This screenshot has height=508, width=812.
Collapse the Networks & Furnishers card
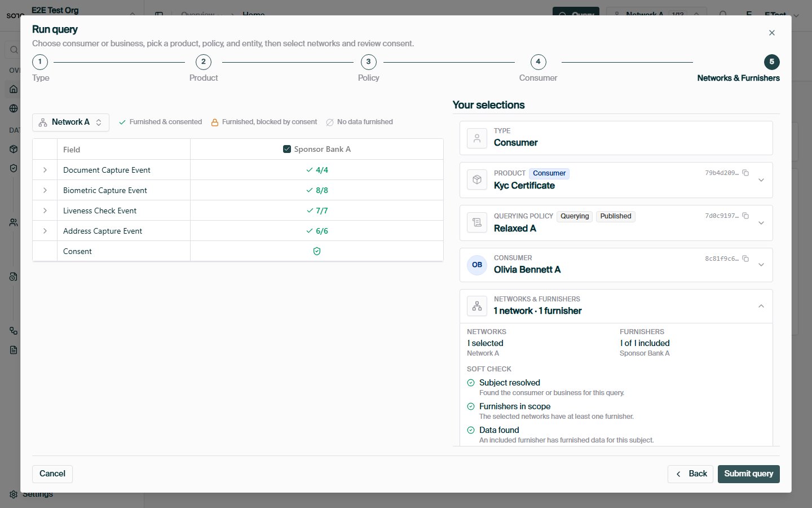761,306
